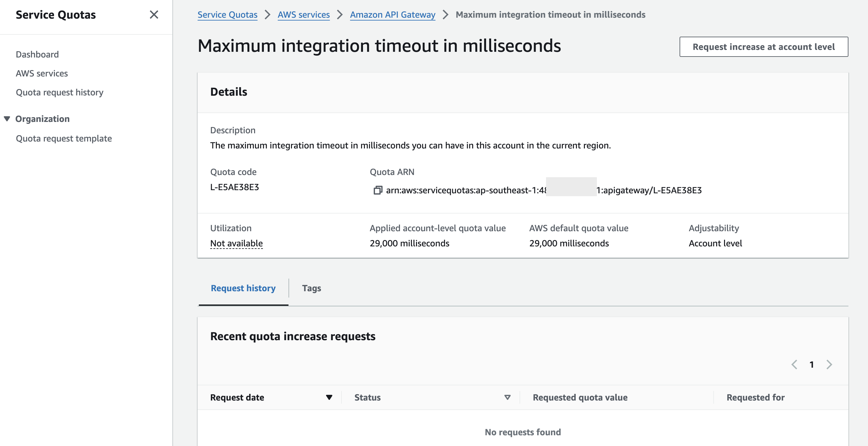Image resolution: width=868 pixels, height=446 pixels.
Task: Switch to the Tags tab
Action: click(x=311, y=288)
